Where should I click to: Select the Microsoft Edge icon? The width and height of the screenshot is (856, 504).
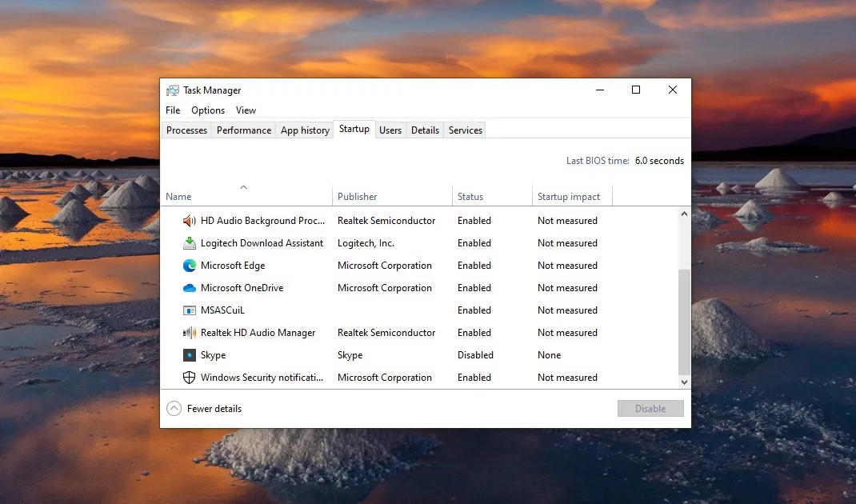point(190,266)
